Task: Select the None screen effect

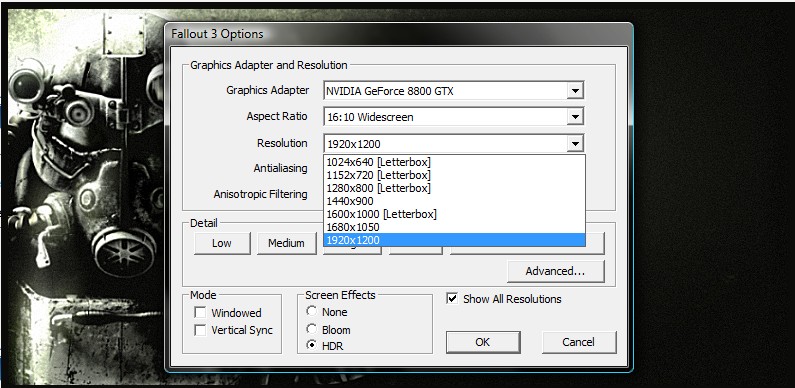Action: [312, 311]
